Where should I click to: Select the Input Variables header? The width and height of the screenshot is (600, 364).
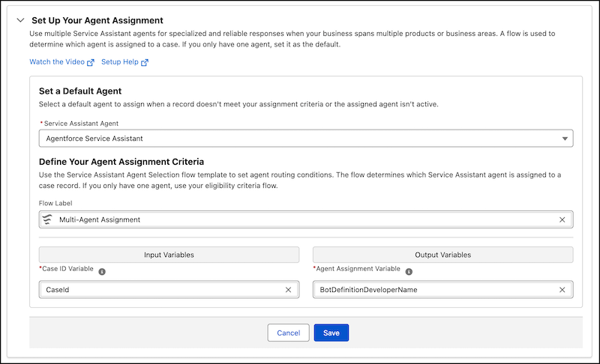(x=169, y=255)
